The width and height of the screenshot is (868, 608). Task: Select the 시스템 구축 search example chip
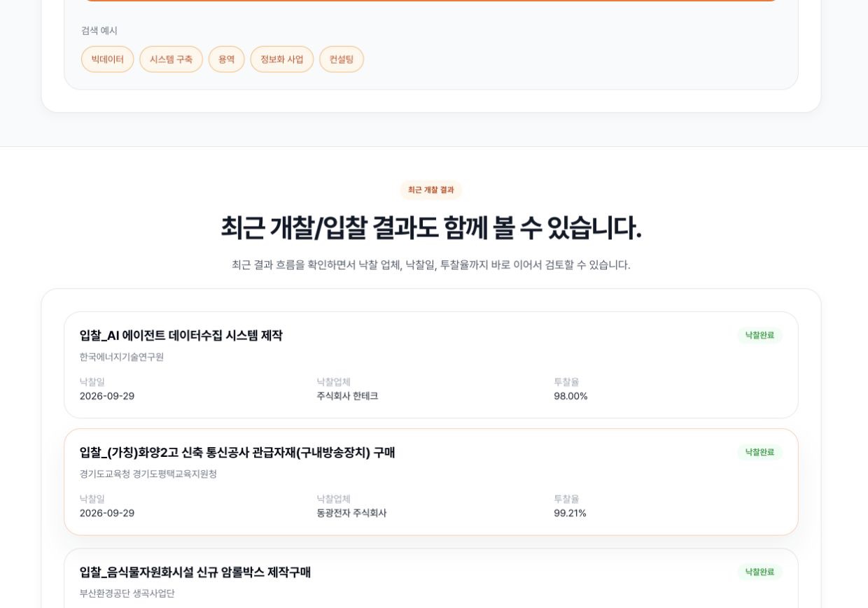(171, 59)
